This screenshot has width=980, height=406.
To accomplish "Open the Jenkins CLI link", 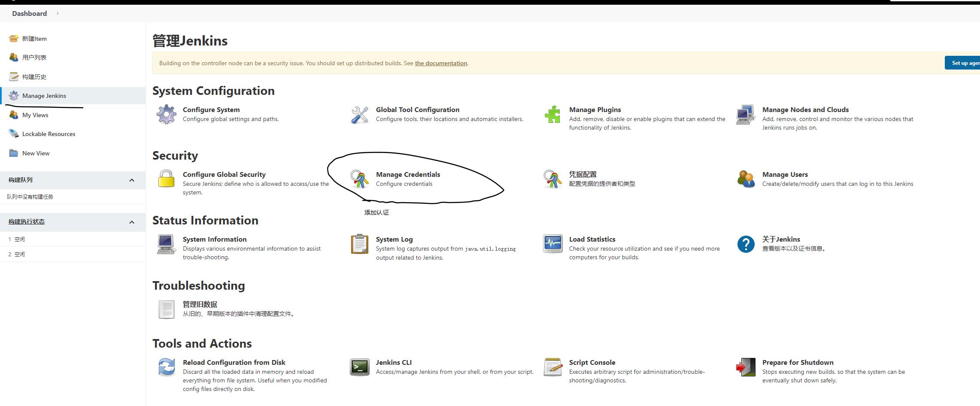I will pyautogui.click(x=394, y=363).
